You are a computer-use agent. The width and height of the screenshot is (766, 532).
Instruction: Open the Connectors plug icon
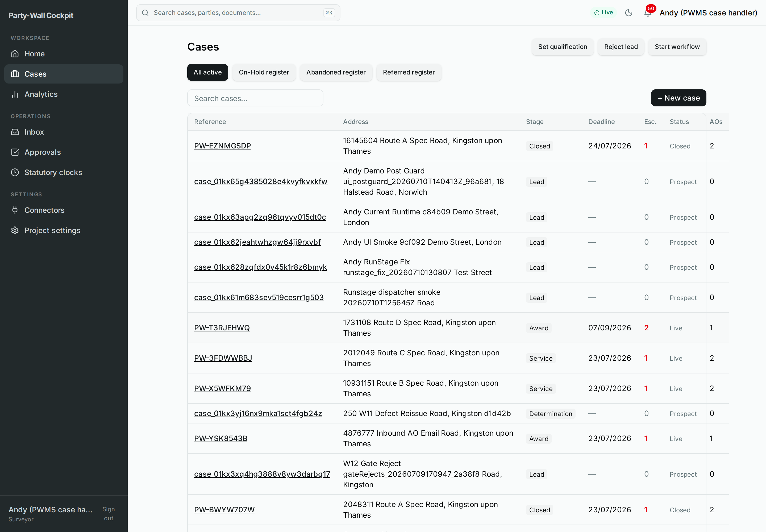tap(15, 210)
